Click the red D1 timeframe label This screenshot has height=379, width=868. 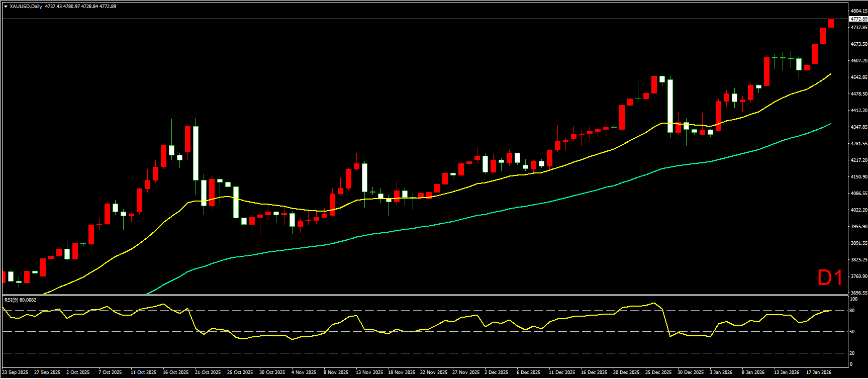pos(830,278)
